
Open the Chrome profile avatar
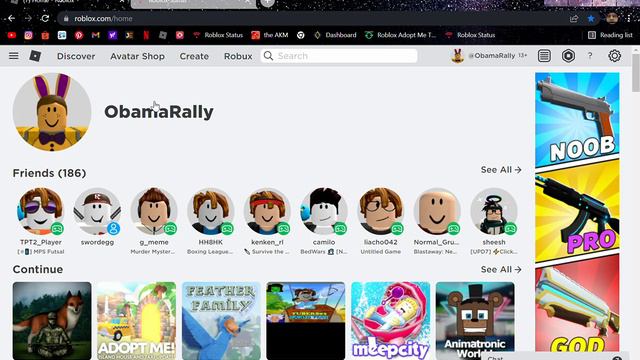point(611,18)
